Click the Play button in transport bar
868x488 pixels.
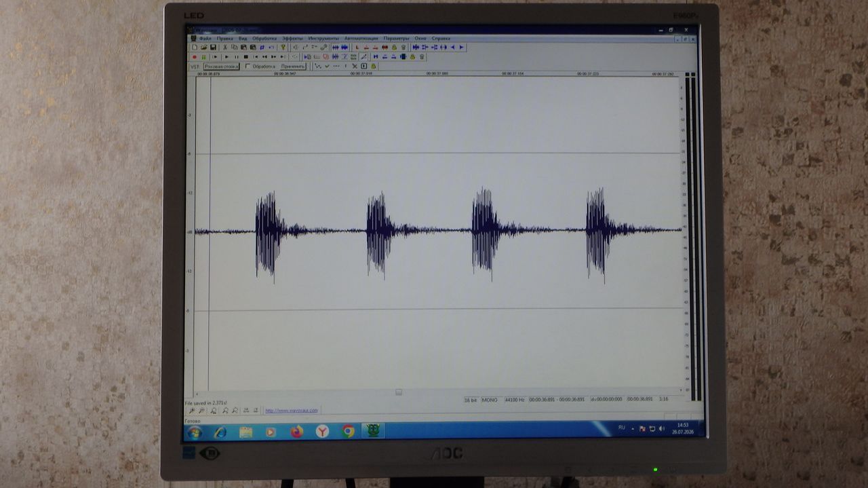click(226, 57)
